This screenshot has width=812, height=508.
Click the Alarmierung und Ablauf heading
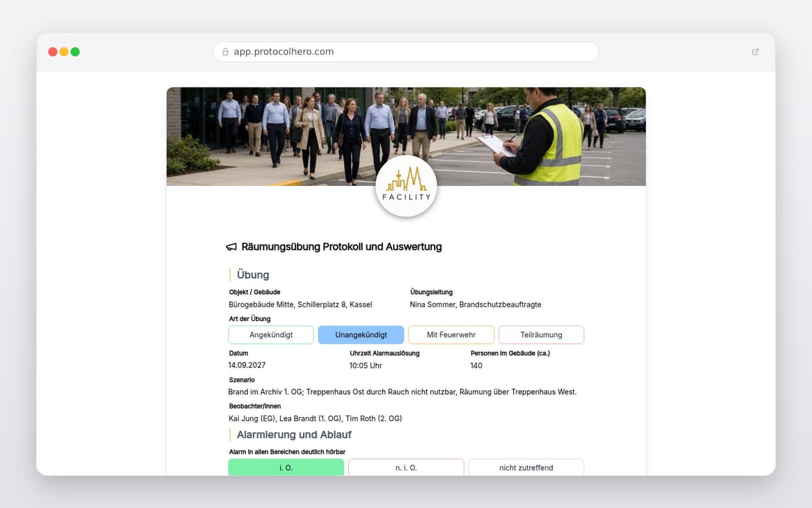[x=294, y=435]
